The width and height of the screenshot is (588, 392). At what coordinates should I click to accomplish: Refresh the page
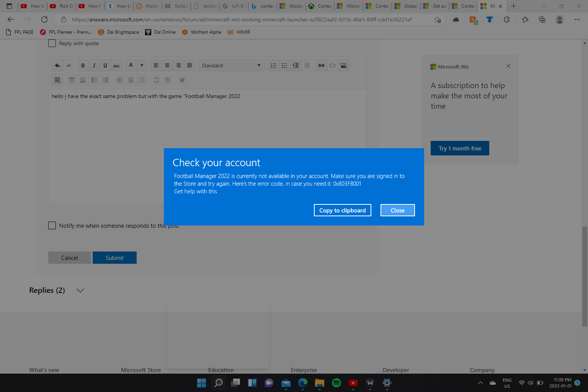tap(44, 20)
